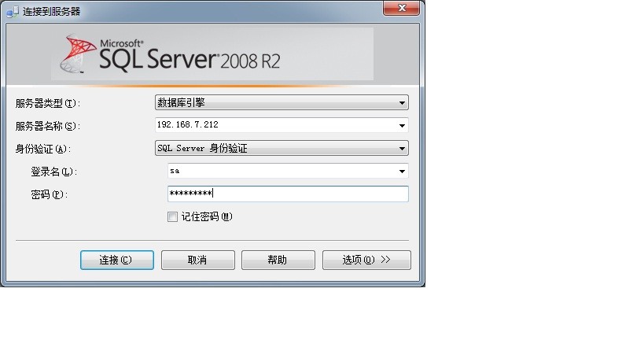Open the 服务器类型 server type dropdown
This screenshot has height=362, width=644.
click(x=282, y=102)
